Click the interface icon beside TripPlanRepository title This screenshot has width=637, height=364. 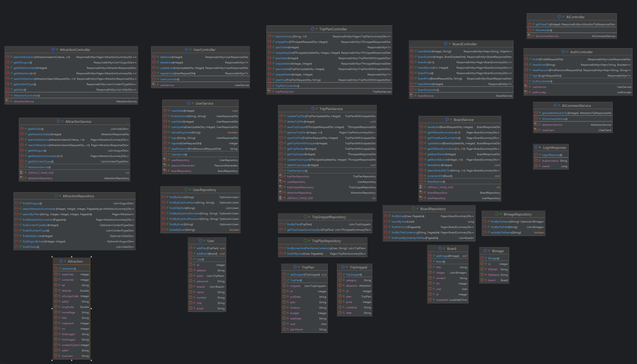(305, 241)
